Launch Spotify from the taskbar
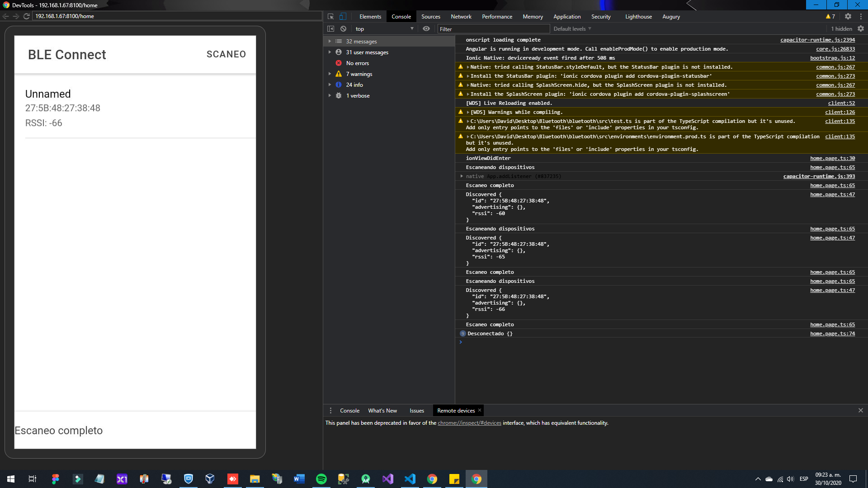The width and height of the screenshot is (868, 488). pos(321,479)
